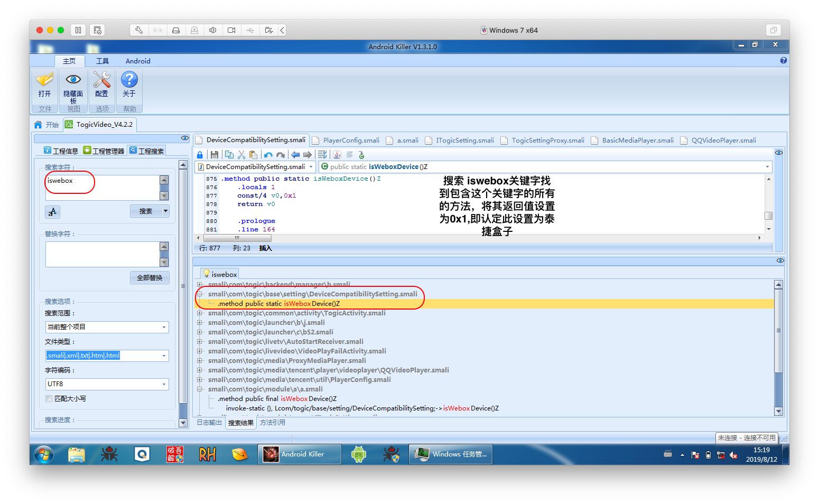The image size is (819, 504).
Task: Click the VM hard disk icon
Action: point(176,30)
